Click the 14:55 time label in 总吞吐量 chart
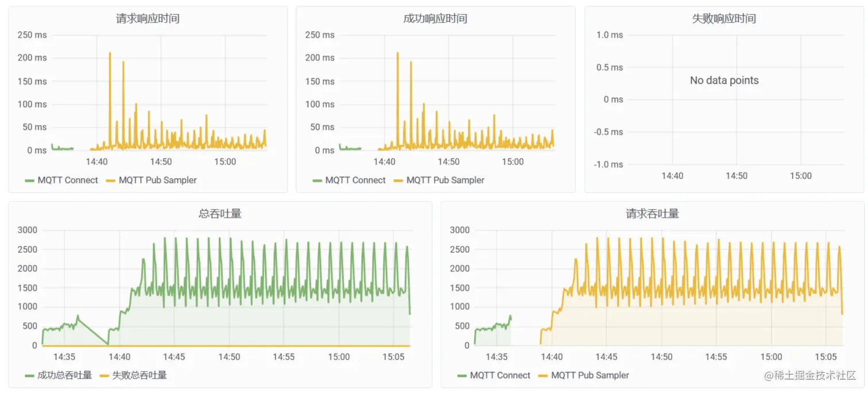The height and width of the screenshot is (393, 868). 284,357
